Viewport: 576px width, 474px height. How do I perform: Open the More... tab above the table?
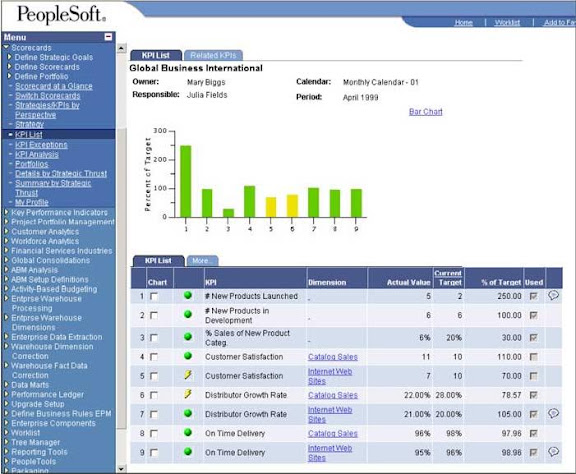click(202, 261)
